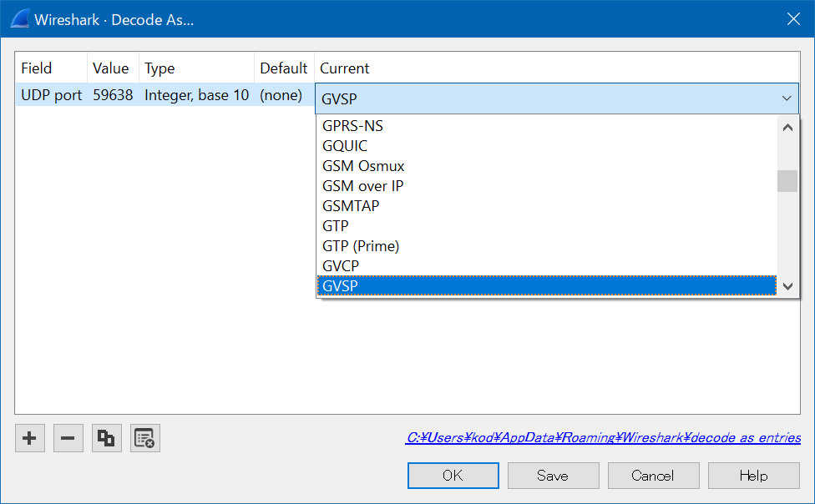The width and height of the screenshot is (815, 504).
Task: Select the GTP protocol entry
Action: pyautogui.click(x=547, y=226)
